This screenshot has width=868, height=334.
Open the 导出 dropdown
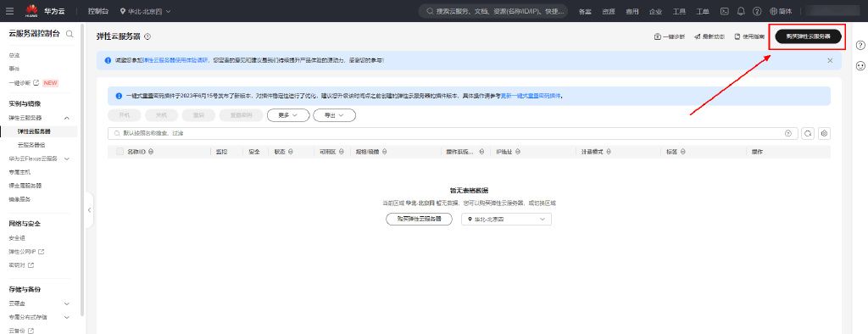[x=334, y=115]
